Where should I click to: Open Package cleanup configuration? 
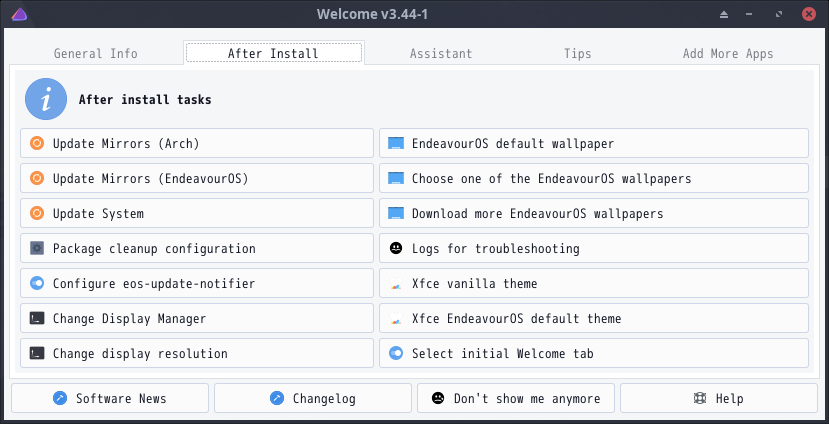click(x=197, y=248)
